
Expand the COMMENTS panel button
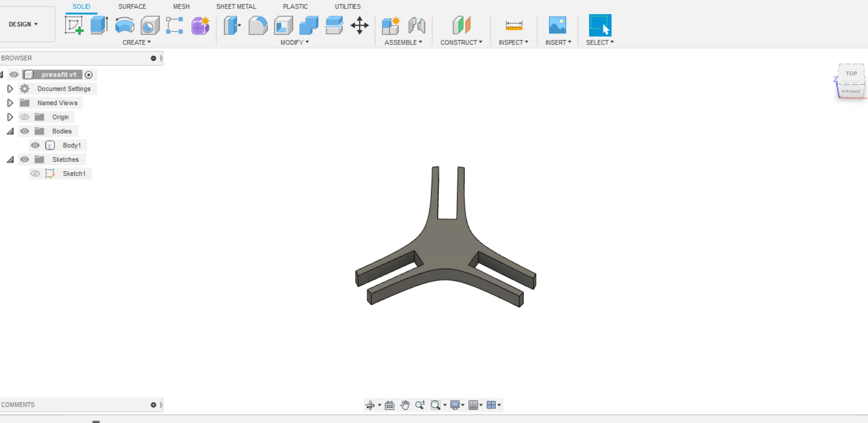pyautogui.click(x=153, y=405)
